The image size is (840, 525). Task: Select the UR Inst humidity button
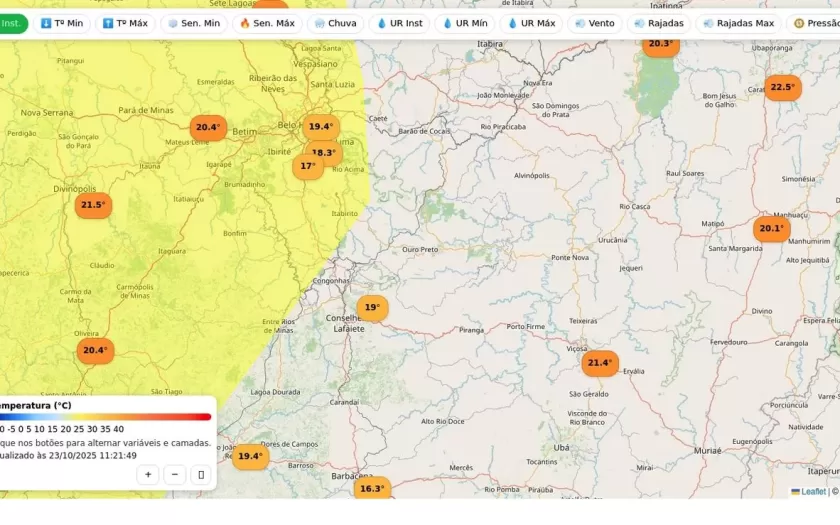tap(399, 23)
